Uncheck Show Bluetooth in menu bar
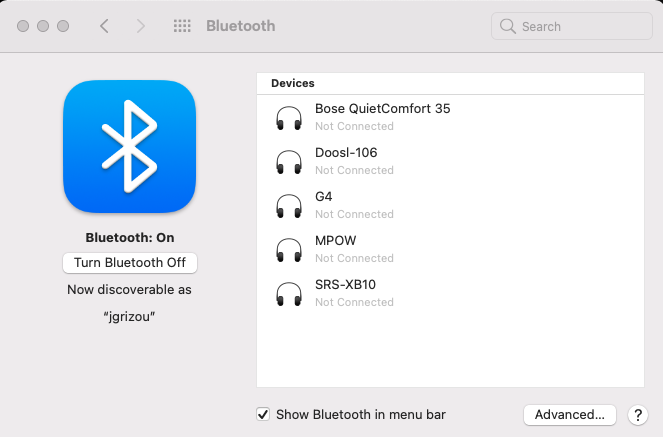The width and height of the screenshot is (663, 437). tap(263, 414)
